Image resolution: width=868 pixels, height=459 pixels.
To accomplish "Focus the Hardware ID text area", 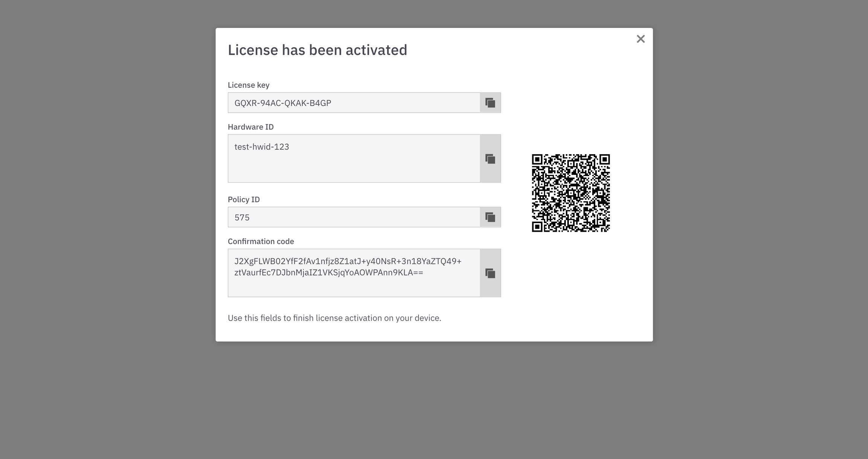I will [354, 159].
